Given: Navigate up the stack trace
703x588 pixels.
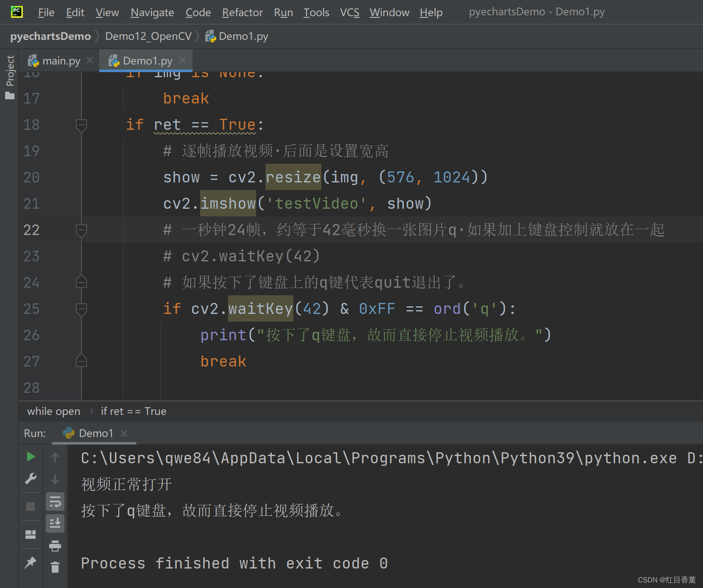Looking at the screenshot, I should pyautogui.click(x=55, y=457).
